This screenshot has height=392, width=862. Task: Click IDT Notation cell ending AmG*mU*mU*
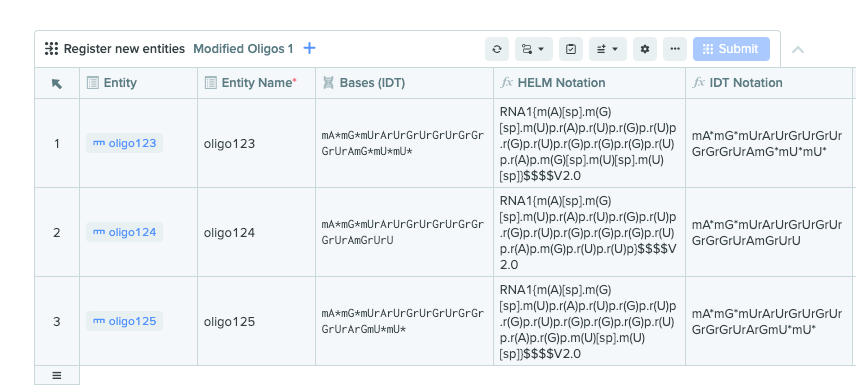click(x=769, y=143)
